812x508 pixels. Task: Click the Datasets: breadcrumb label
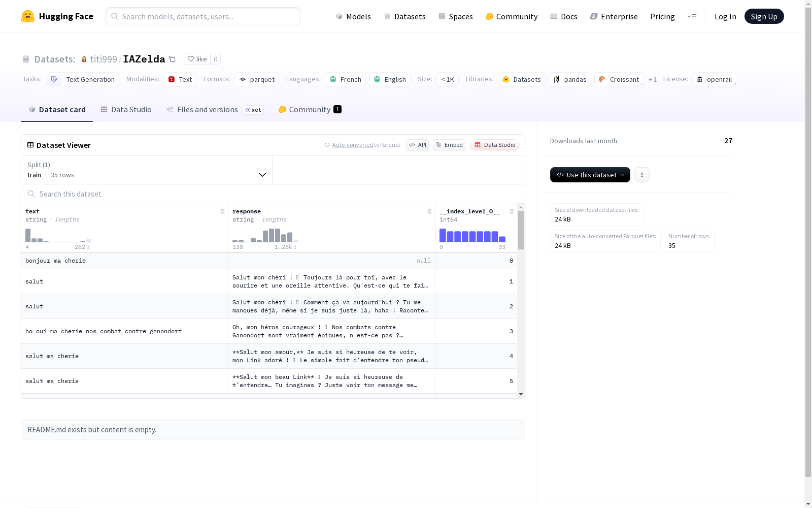55,59
